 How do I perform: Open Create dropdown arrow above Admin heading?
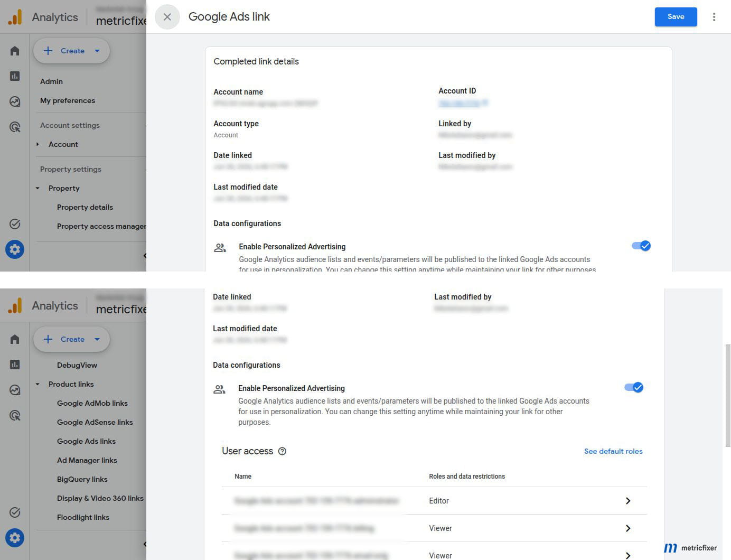coord(97,51)
